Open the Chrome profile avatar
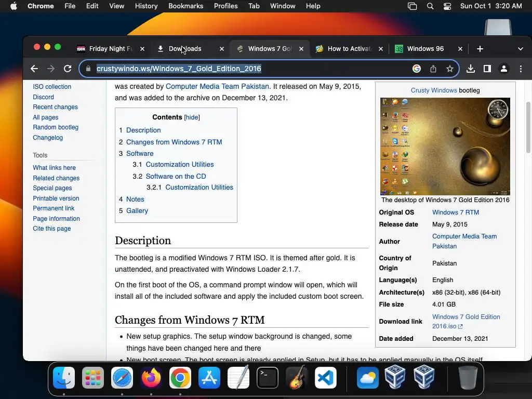This screenshot has width=532, height=399. pos(504,69)
